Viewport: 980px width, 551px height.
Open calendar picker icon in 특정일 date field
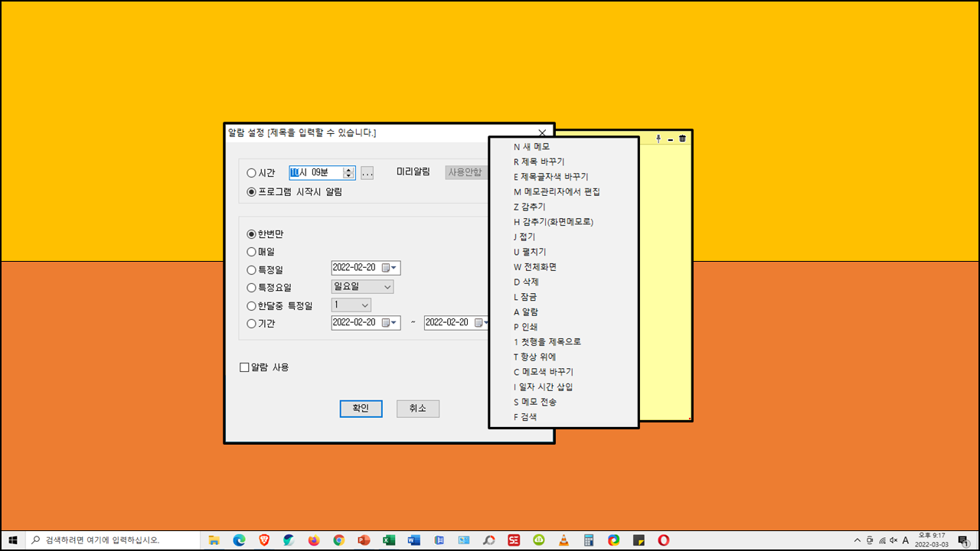[x=385, y=268]
